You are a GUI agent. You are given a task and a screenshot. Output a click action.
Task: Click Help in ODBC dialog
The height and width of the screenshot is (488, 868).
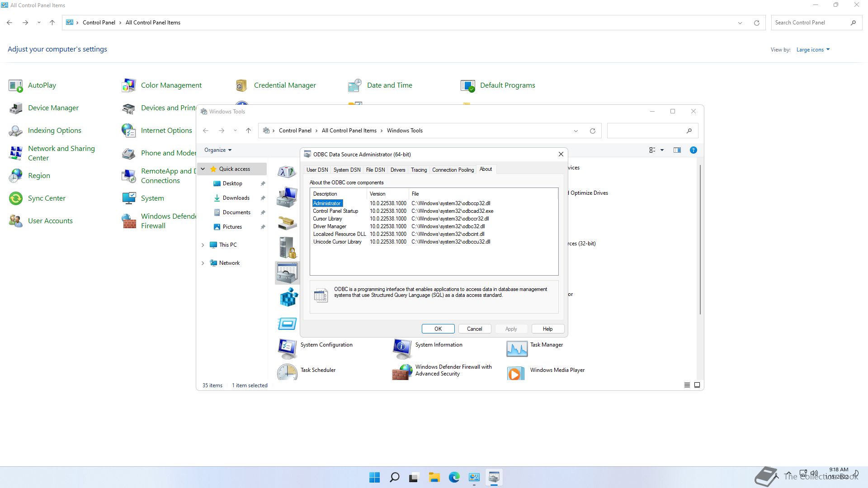click(x=547, y=329)
